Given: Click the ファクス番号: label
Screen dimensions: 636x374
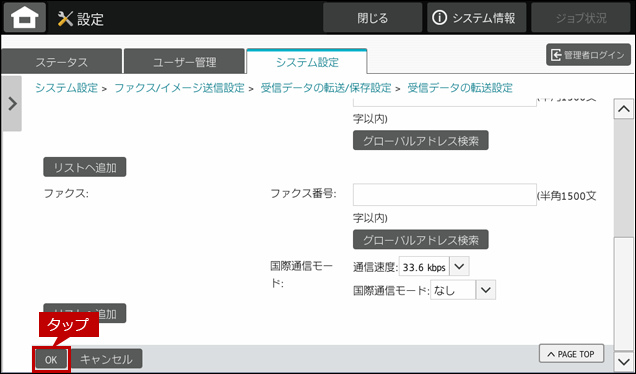Looking at the screenshot, I should (303, 193).
